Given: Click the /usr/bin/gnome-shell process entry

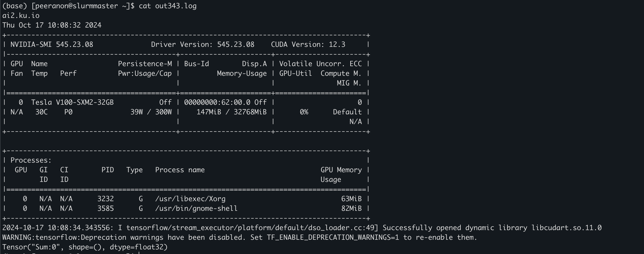Looking at the screenshot, I should [x=196, y=209].
